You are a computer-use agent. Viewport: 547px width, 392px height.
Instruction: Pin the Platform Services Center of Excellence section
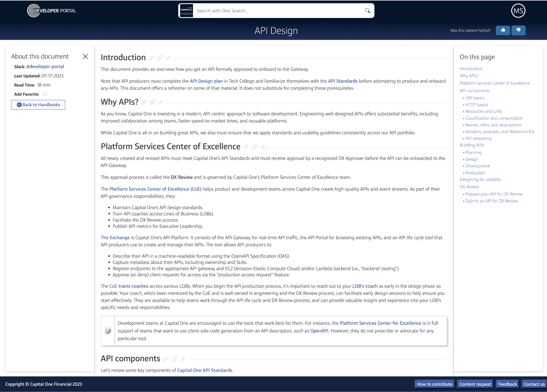tap(255, 147)
